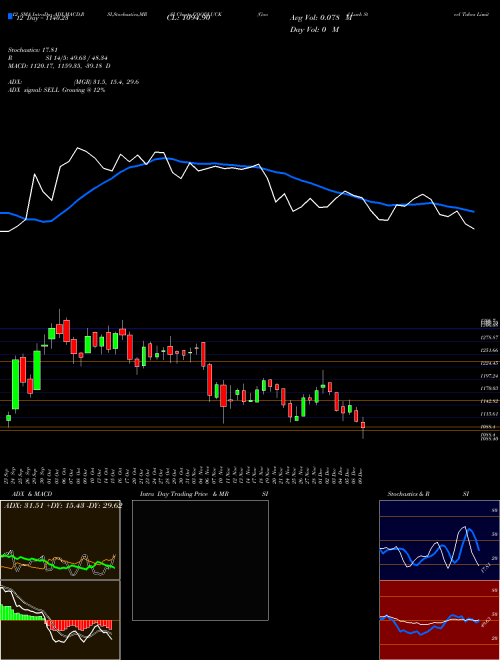
Task: Click the blue-background Stochastics chart panel
Action: click(439, 540)
